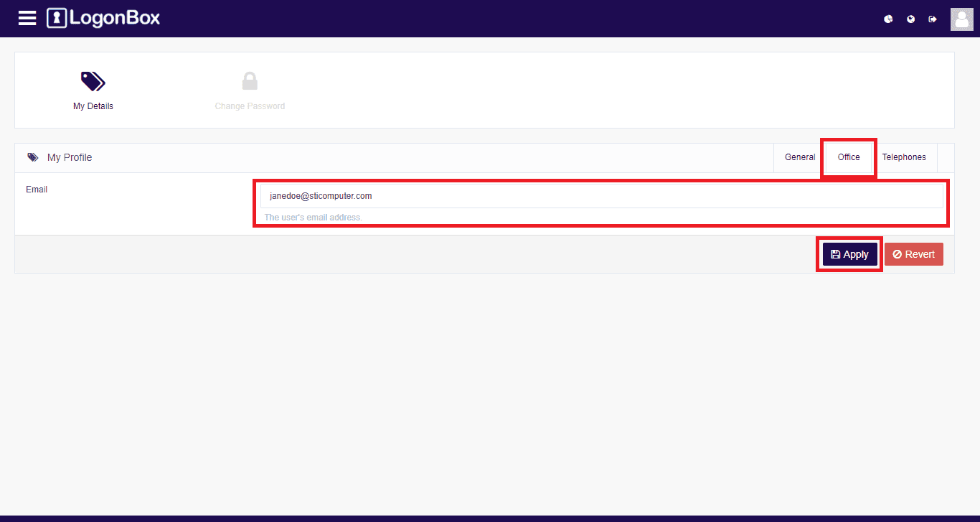Open the pie chart icon in header
This screenshot has width=980, height=522.
888,19
